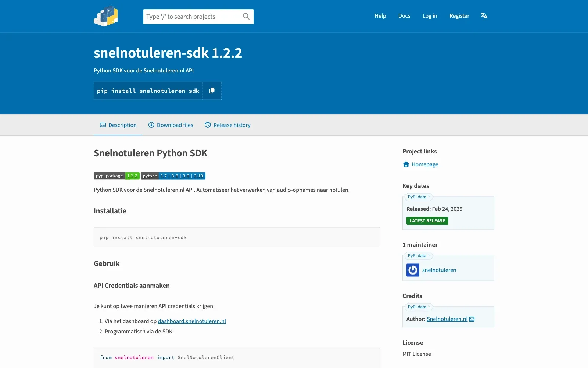Open dashboard.snelnotuleren.nl link
Image resolution: width=588 pixels, height=368 pixels.
(x=192, y=321)
